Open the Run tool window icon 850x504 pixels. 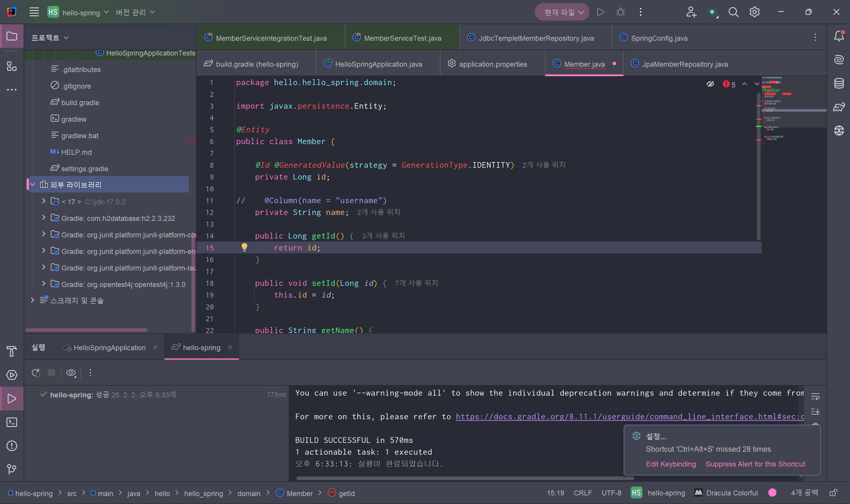(x=12, y=398)
